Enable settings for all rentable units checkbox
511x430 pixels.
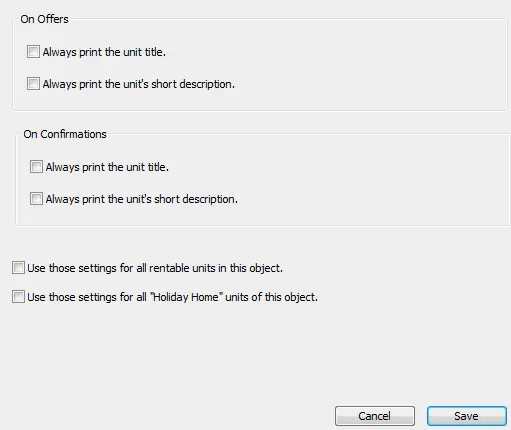pyautogui.click(x=18, y=268)
